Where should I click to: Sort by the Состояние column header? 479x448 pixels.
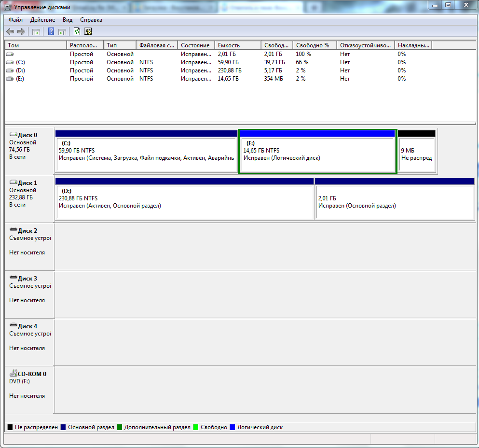coord(196,45)
